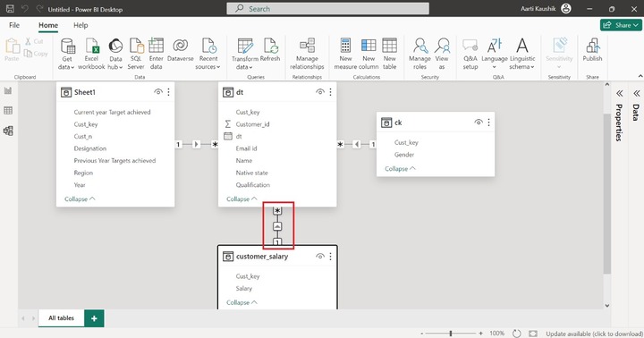The width and height of the screenshot is (644, 338).
Task: Open Q&A setup
Action: 470,54
